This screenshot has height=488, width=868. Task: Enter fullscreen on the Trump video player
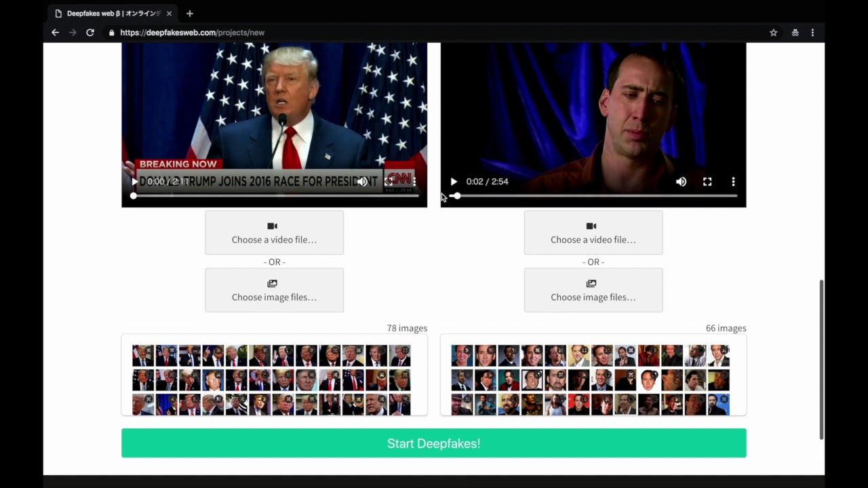(389, 181)
